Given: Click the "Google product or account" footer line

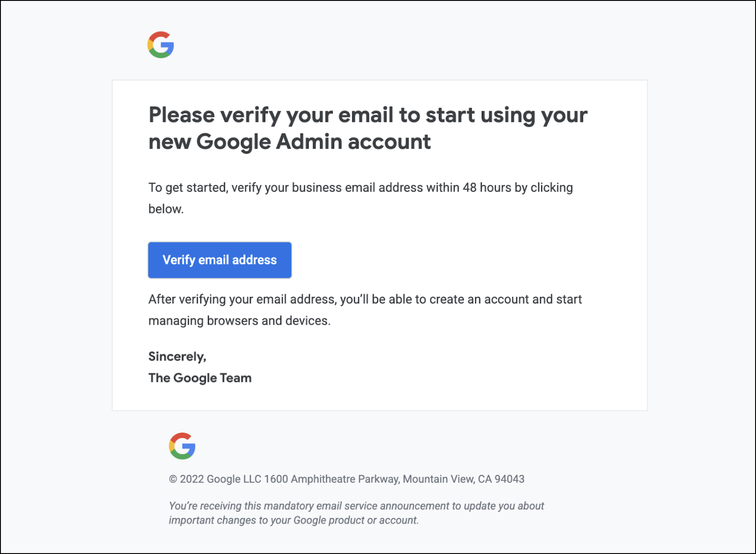Looking at the screenshot, I should tap(355, 520).
